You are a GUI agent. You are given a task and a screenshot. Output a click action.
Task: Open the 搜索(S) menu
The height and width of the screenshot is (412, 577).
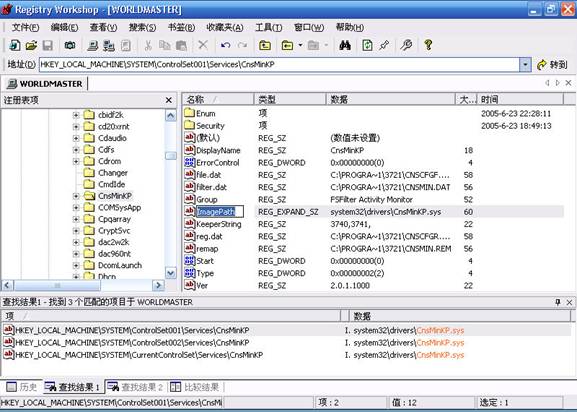[x=142, y=27]
